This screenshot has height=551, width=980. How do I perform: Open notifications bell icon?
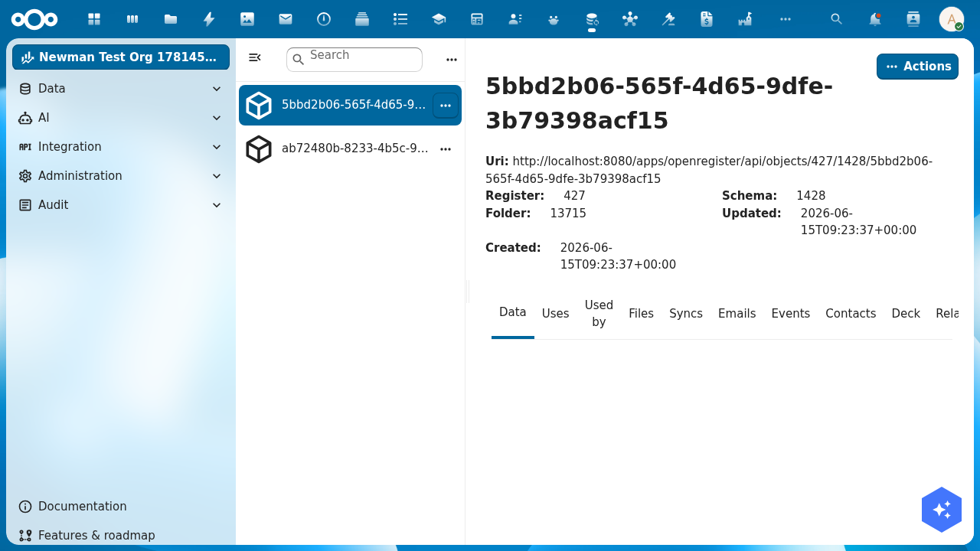(x=875, y=19)
